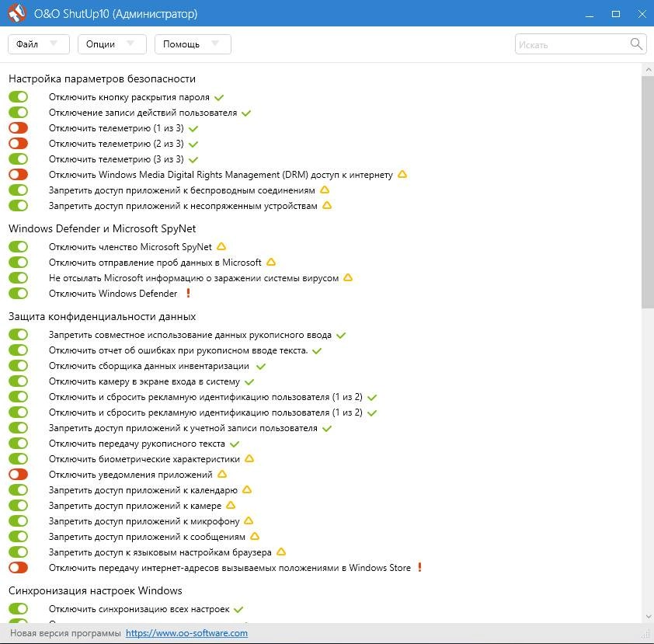The height and width of the screenshot is (644, 654).
Task: Toggle "Запретить доступ приложений к микрофону" switch
Action: (x=19, y=520)
